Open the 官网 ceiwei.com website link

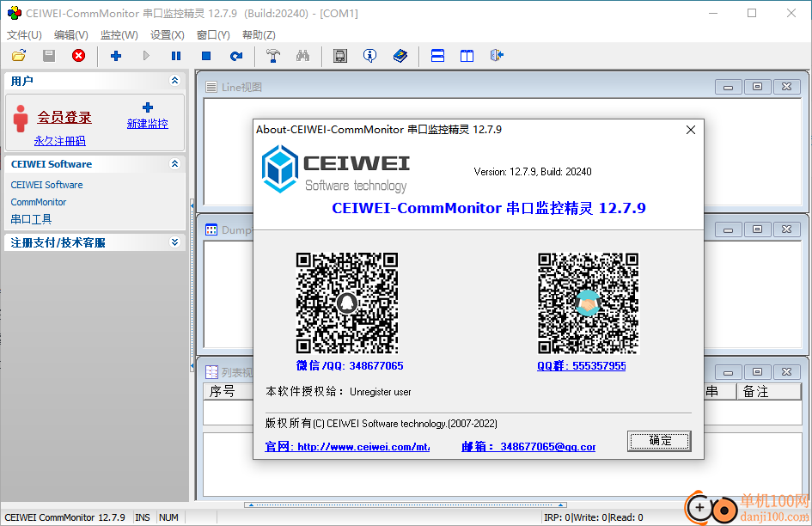point(347,447)
